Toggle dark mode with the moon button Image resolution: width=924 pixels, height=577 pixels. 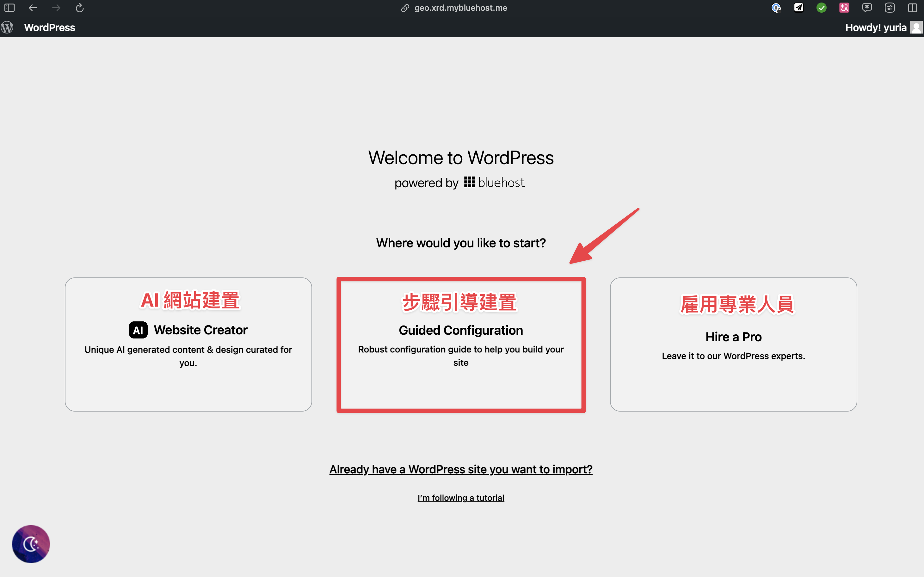[31, 544]
